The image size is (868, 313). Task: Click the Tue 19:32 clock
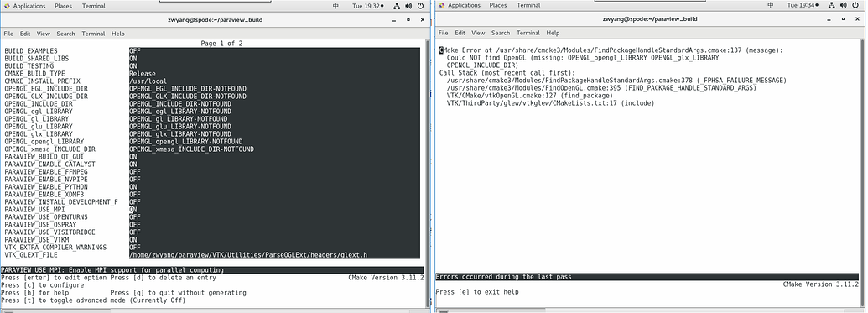(x=366, y=6)
